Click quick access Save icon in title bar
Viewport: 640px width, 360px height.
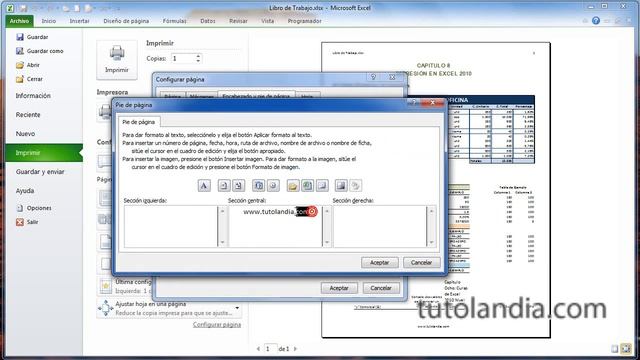pos(23,8)
